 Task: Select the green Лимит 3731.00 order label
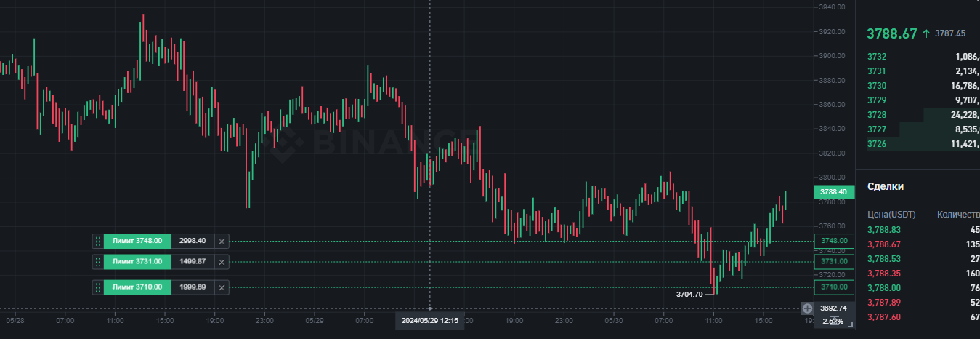(x=137, y=262)
